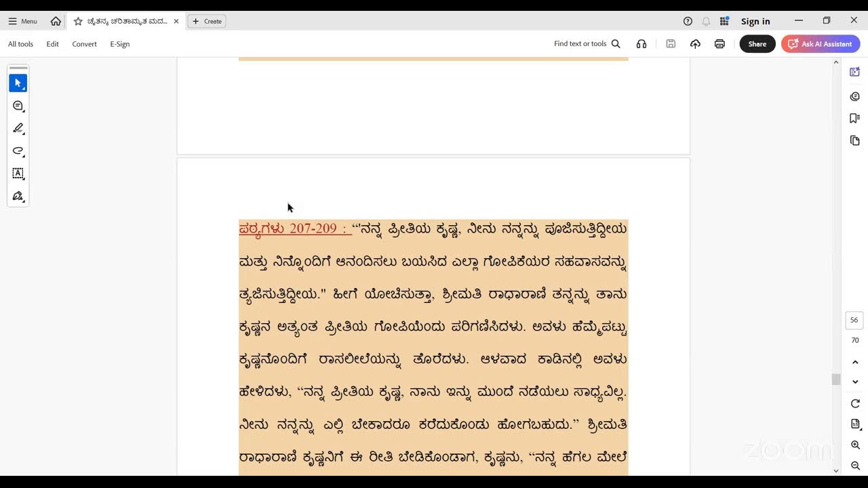
Task: Print the document with printer icon
Action: click(x=719, y=44)
